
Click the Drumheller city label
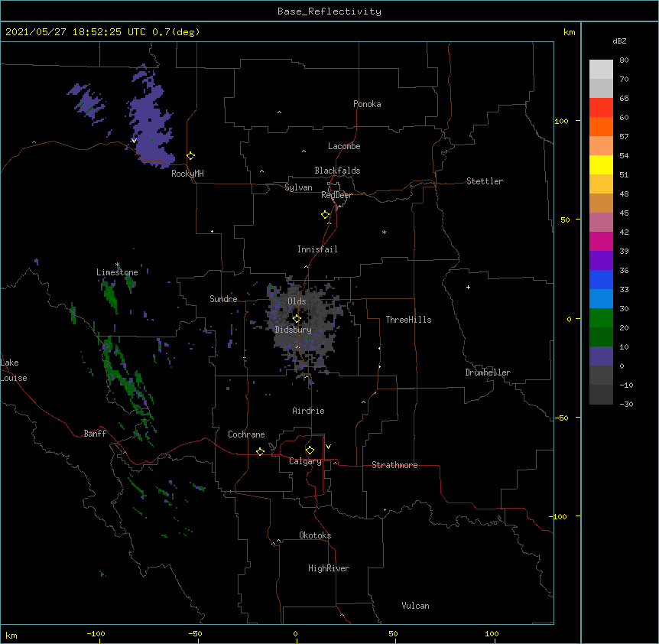tap(488, 372)
